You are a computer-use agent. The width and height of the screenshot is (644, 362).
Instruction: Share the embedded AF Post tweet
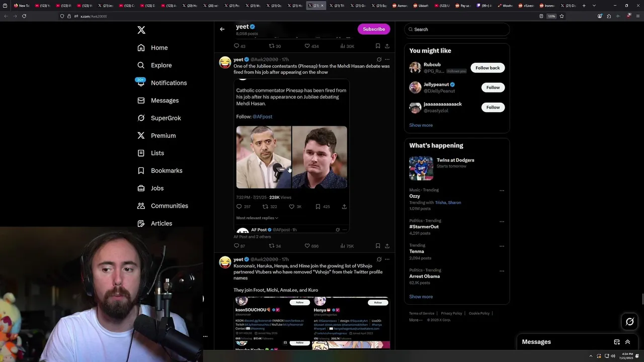[344, 207]
